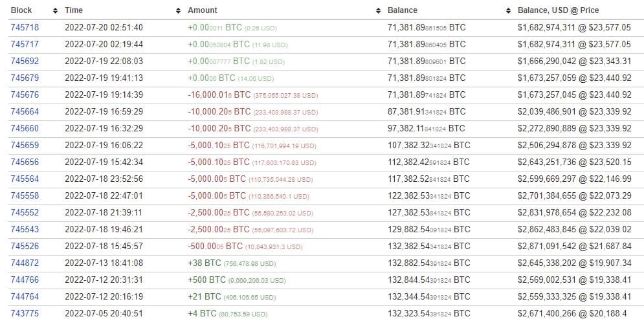Image resolution: width=644 pixels, height=319 pixels.
Task: Open block 745679 link
Action: click(x=25, y=78)
